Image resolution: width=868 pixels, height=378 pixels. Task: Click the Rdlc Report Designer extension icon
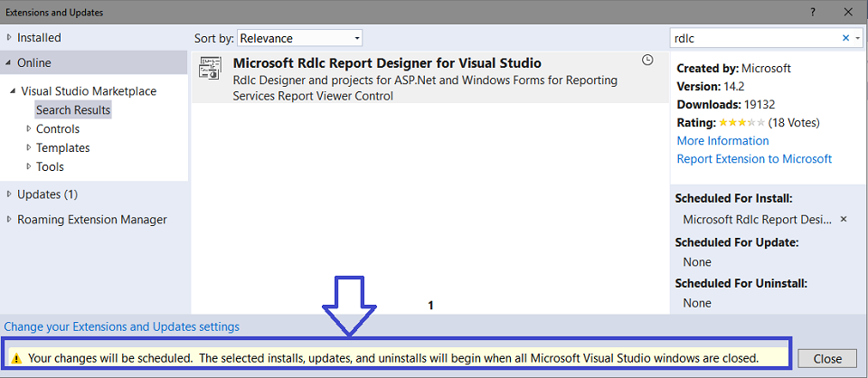point(211,69)
